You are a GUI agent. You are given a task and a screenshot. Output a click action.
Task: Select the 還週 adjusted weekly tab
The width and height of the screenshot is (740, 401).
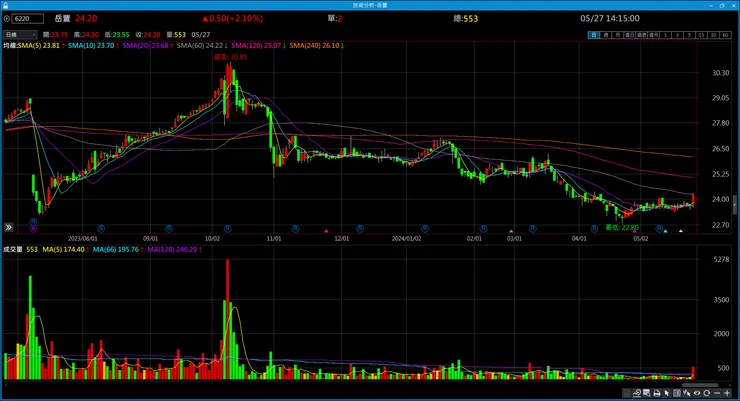[641, 35]
